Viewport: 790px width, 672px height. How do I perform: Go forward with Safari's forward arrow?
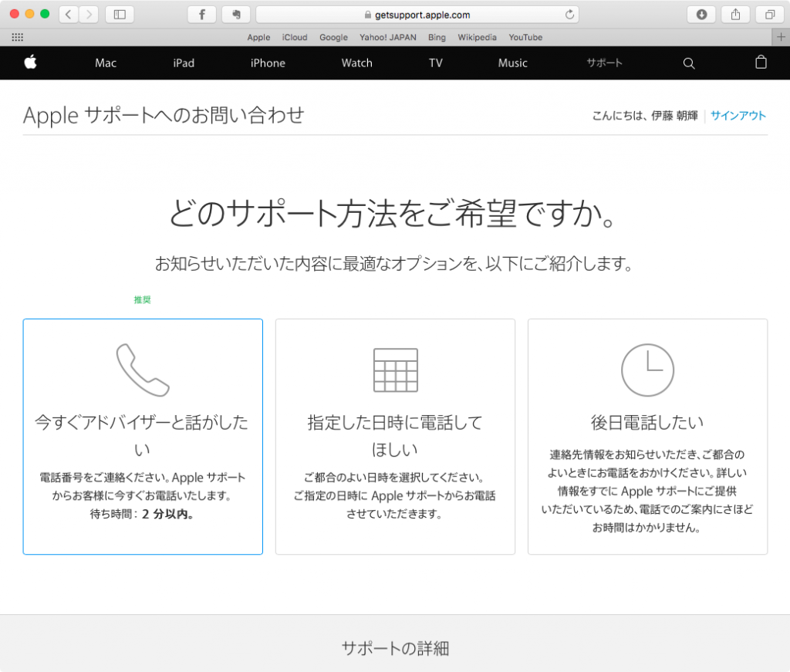pyautogui.click(x=89, y=15)
